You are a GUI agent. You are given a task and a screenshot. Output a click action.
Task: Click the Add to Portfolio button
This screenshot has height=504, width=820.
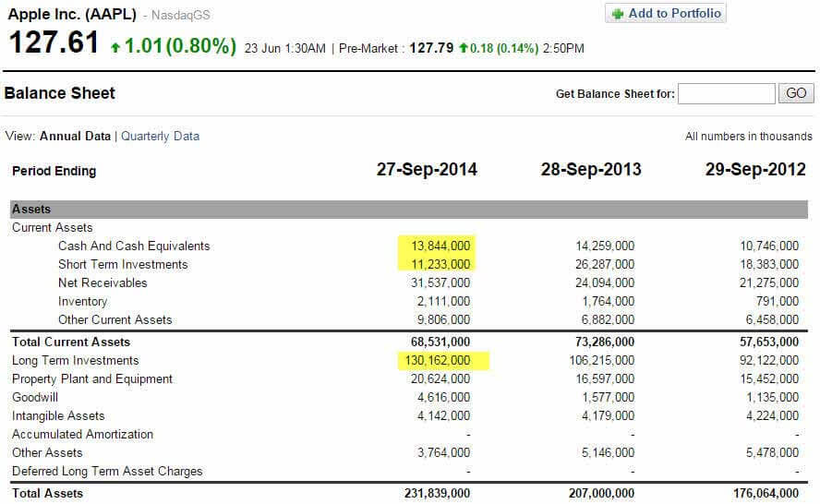(x=665, y=13)
